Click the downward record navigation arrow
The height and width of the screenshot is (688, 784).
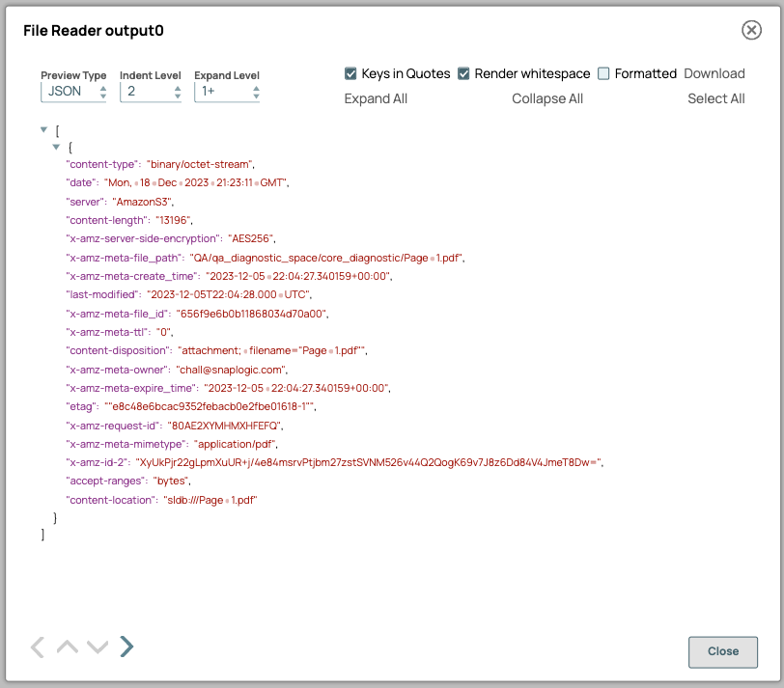point(97,647)
